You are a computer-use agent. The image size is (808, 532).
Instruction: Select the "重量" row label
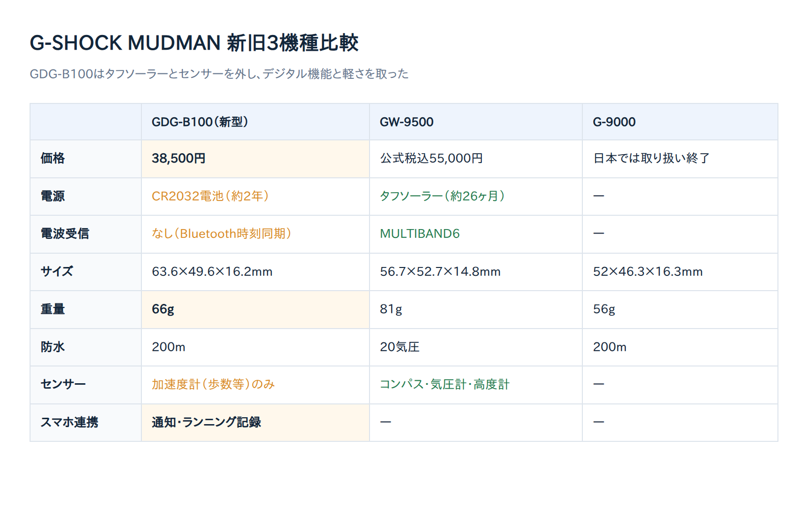pyautogui.click(x=86, y=309)
